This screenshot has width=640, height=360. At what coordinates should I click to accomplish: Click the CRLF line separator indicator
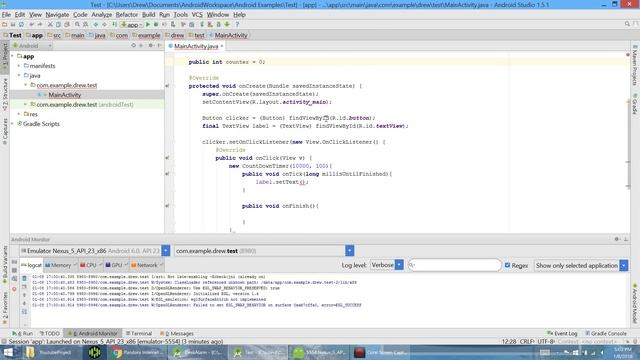[527, 341]
